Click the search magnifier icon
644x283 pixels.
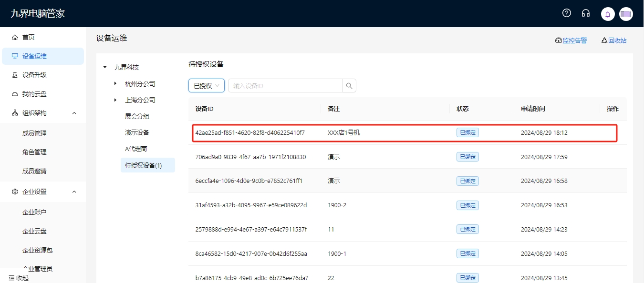tap(349, 86)
